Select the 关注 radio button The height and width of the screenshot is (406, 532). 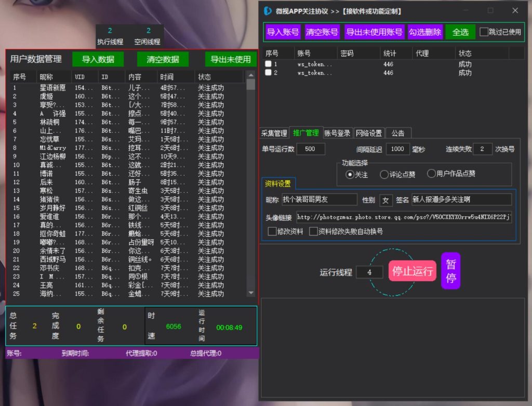coord(350,175)
